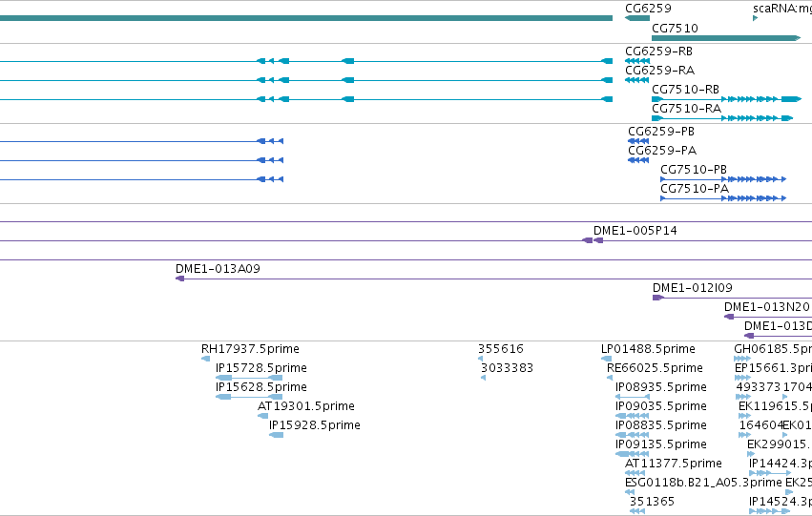
Task: Click the RE66025.5prime EST label
Action: (655, 368)
